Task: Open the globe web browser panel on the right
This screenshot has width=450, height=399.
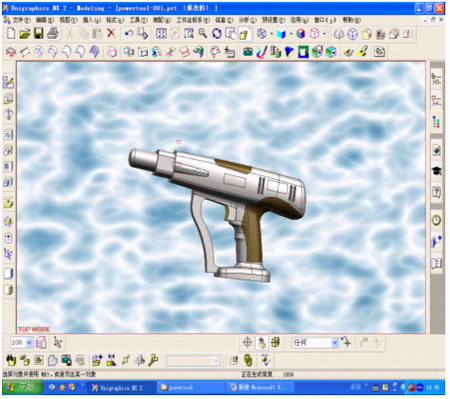Action: pyautogui.click(x=437, y=150)
